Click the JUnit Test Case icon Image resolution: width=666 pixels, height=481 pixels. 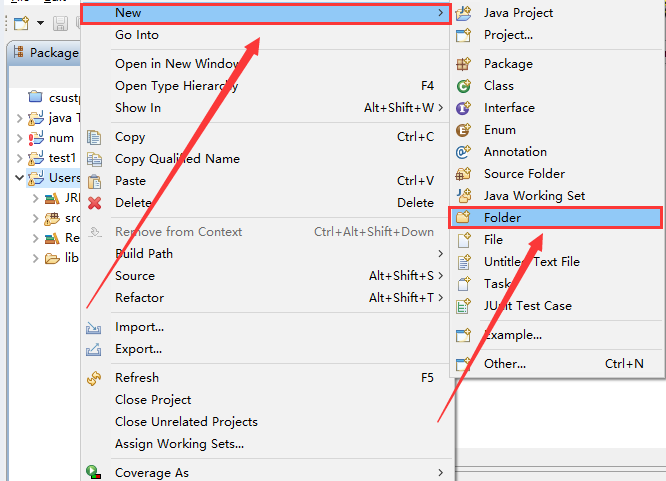pos(463,306)
